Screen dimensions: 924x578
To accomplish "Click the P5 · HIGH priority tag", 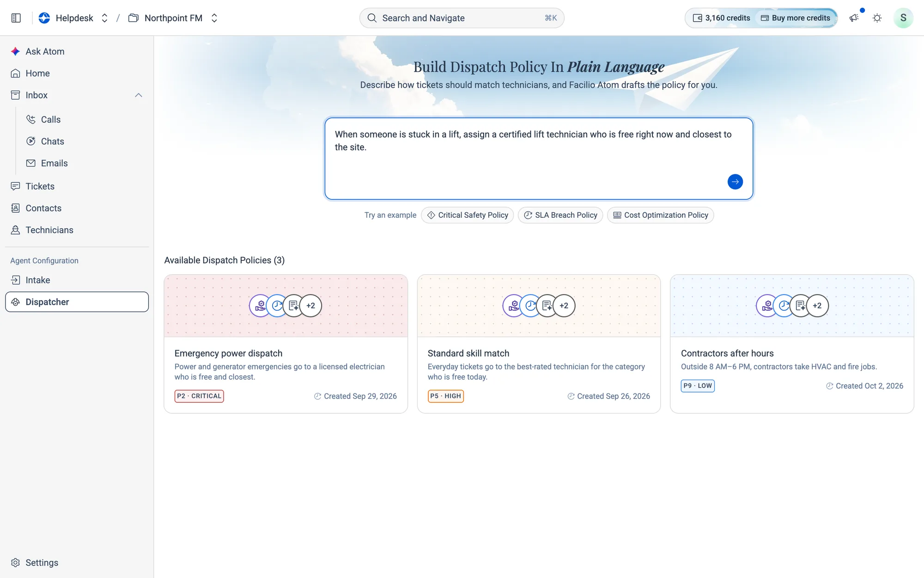I will point(446,396).
